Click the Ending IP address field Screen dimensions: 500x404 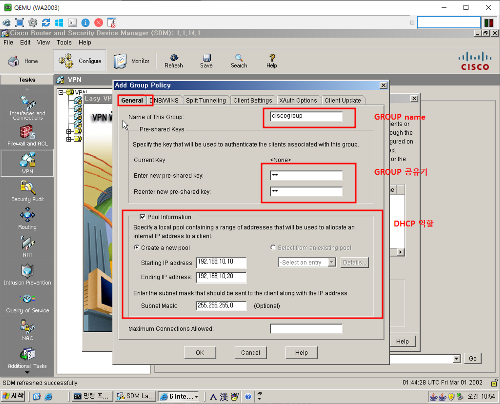coord(221,277)
